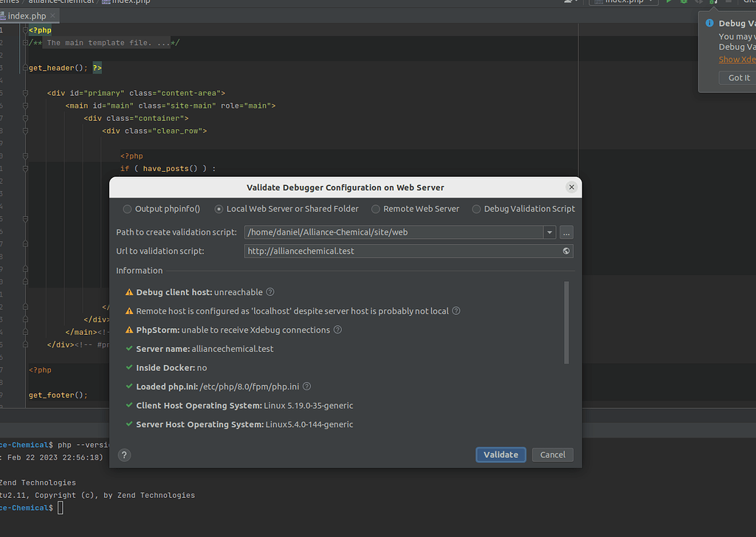Collapse the get_header code block with gutter arrow
The height and width of the screenshot is (537, 756).
point(25,67)
